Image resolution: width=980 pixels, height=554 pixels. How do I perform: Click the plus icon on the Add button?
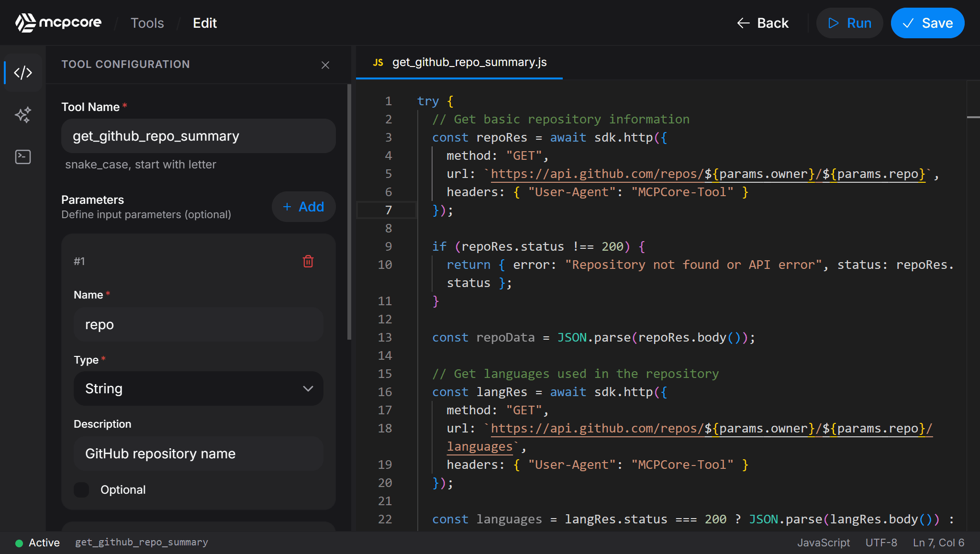tap(287, 207)
